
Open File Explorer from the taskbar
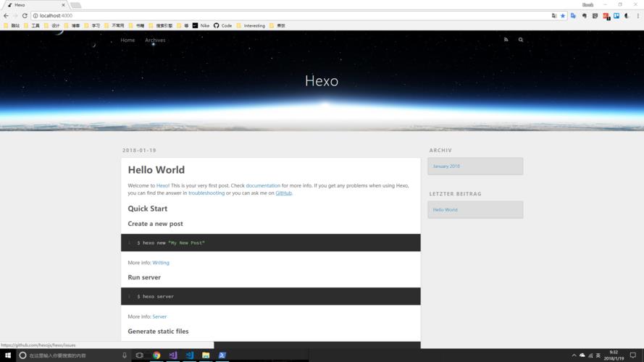point(206,355)
